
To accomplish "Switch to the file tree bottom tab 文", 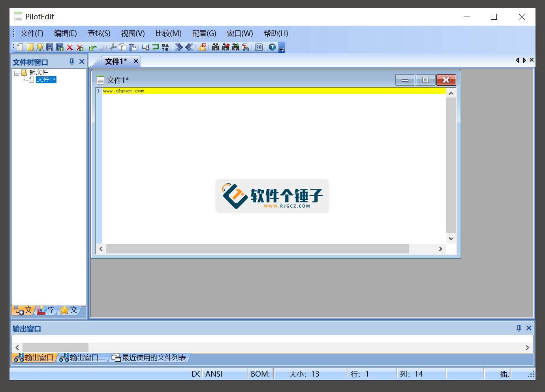I will [23, 310].
